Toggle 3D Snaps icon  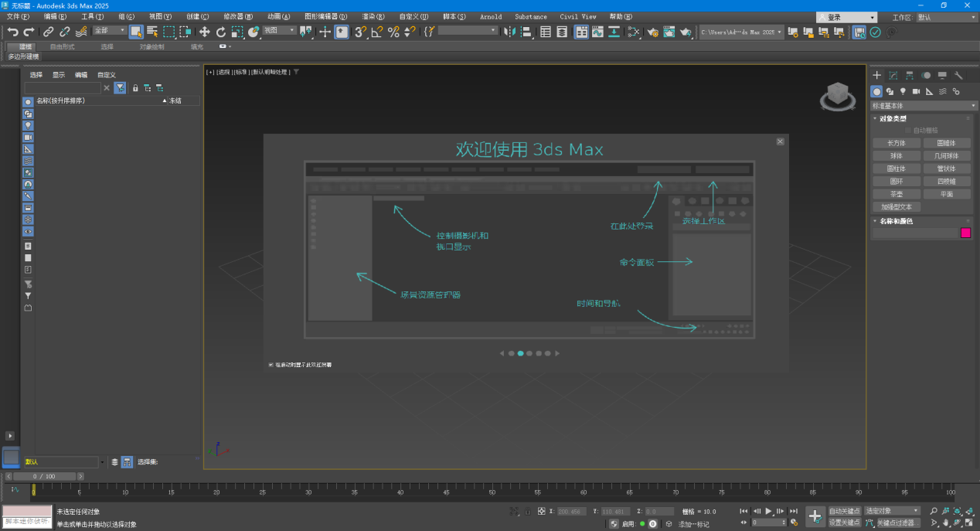click(x=360, y=32)
